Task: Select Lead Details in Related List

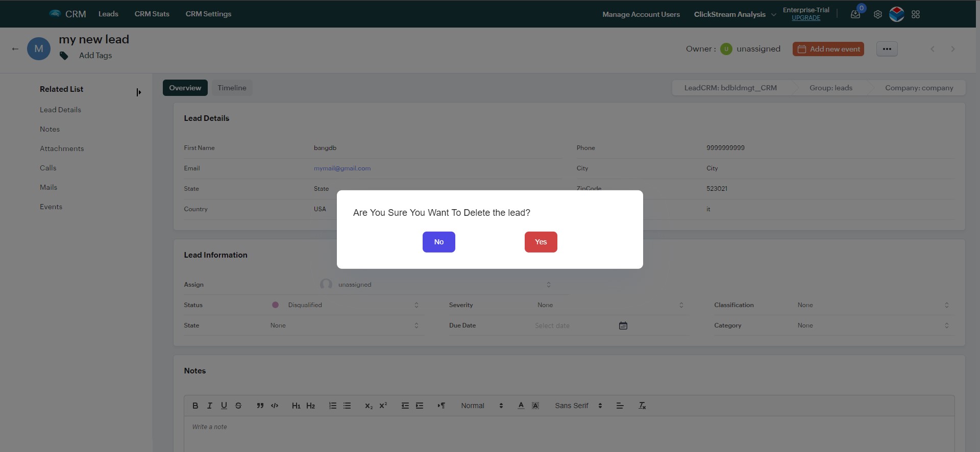Action: [60, 110]
